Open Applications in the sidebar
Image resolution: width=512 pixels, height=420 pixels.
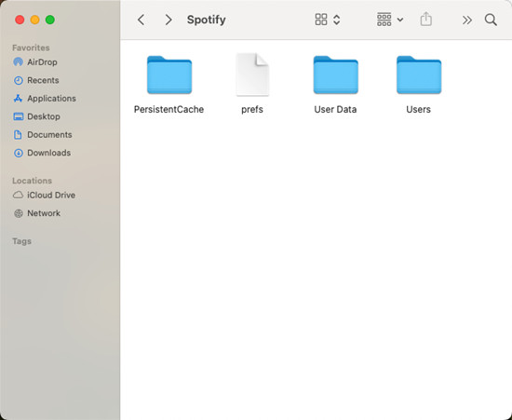click(x=51, y=99)
